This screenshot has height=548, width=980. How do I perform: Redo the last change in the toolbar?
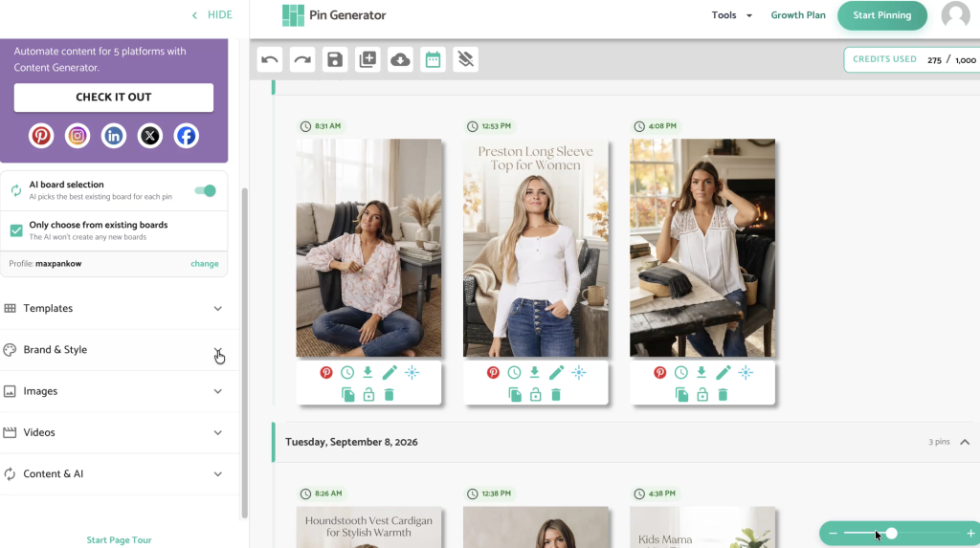click(x=302, y=59)
